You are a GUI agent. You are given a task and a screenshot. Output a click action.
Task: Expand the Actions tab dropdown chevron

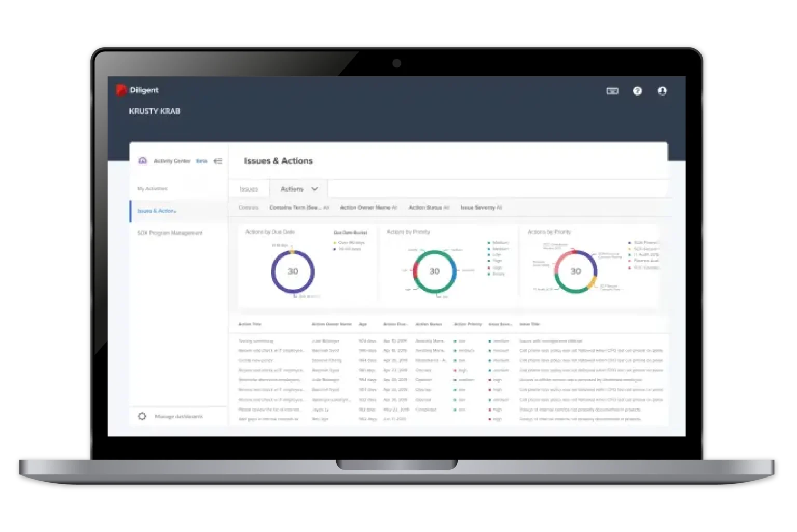point(315,189)
